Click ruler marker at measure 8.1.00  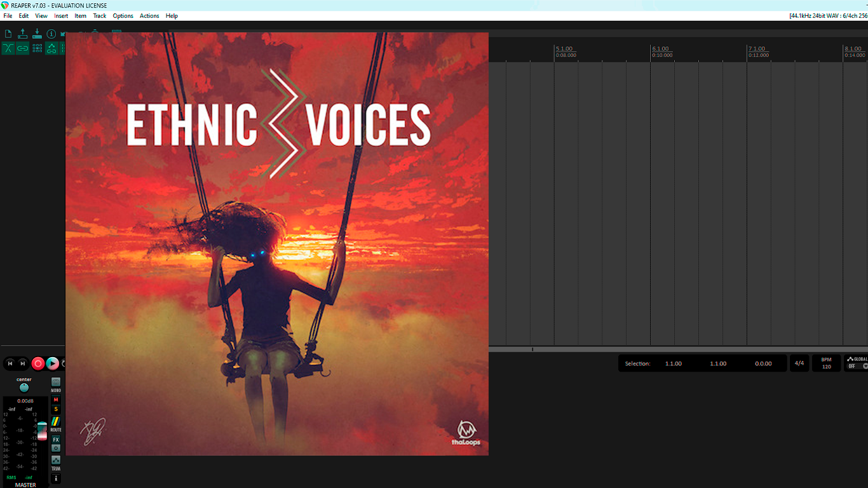(853, 49)
